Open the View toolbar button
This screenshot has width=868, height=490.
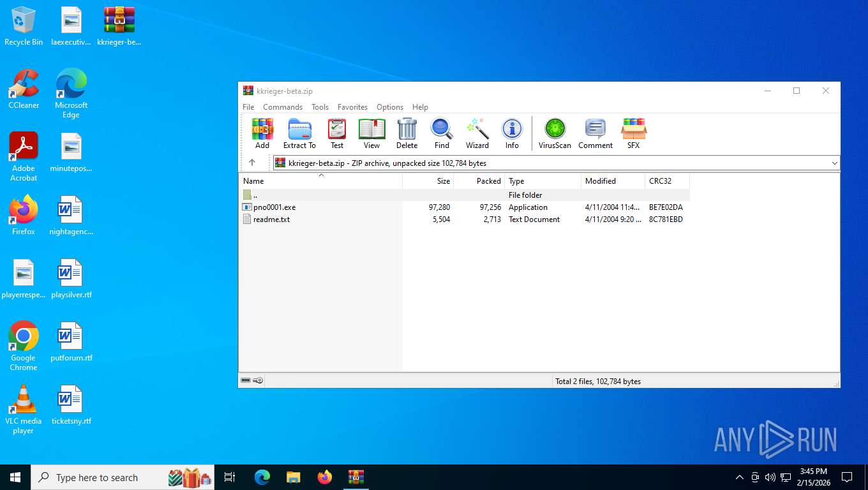pos(371,133)
